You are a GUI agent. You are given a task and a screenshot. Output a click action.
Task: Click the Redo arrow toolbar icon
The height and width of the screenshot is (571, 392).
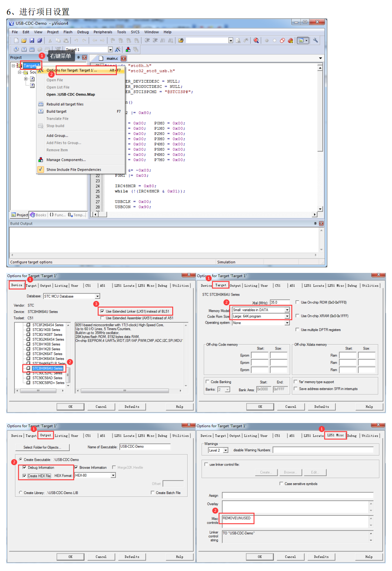click(84, 41)
